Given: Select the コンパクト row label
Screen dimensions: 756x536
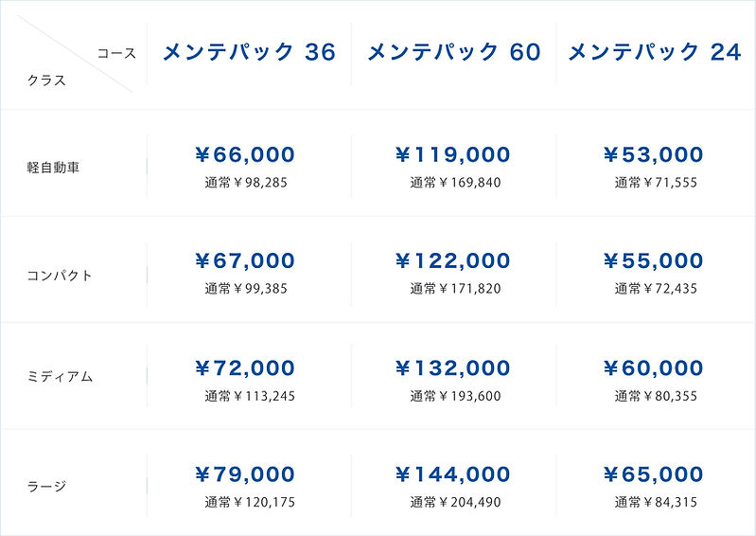Looking at the screenshot, I should (x=61, y=276).
